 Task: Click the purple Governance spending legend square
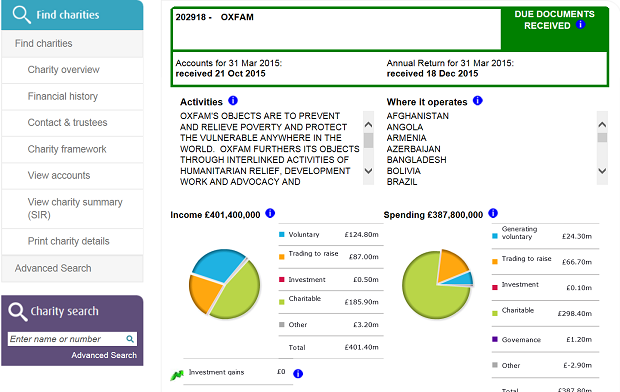(x=495, y=339)
